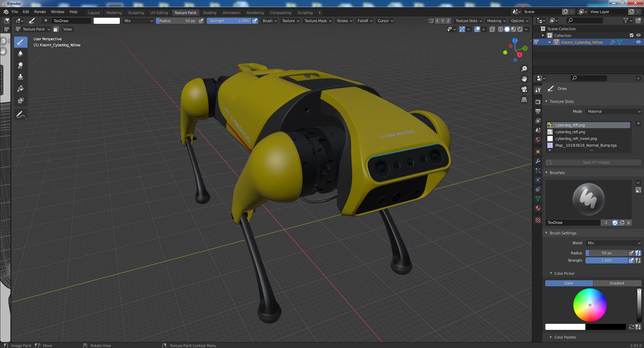This screenshot has height=348, width=644.
Task: Open the Modifier properties wrench tab
Action: pos(538,161)
